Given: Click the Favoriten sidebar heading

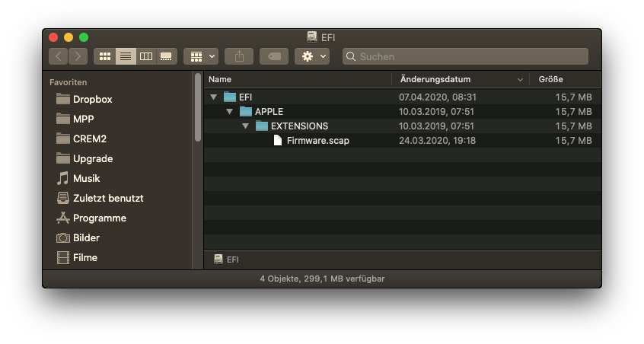Looking at the screenshot, I should point(69,82).
